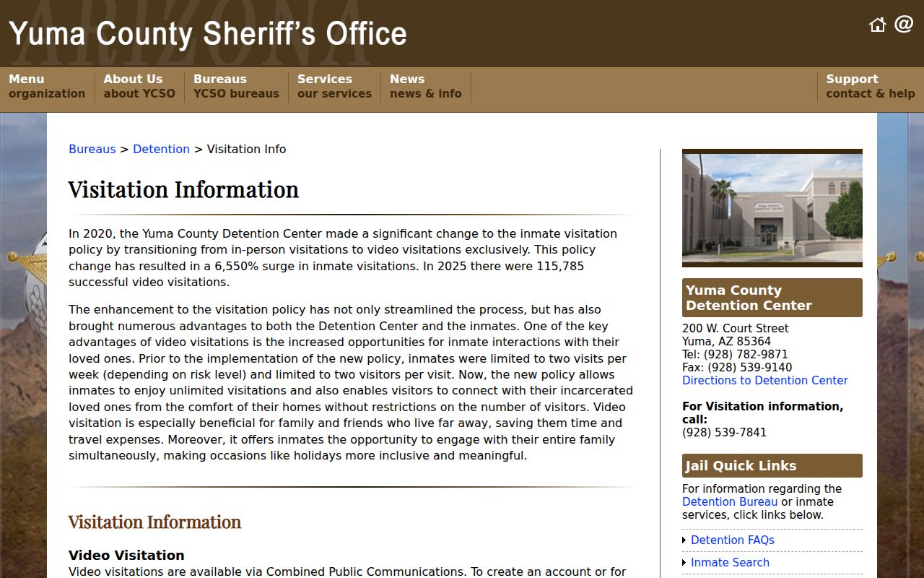Viewport: 924px width, 578px height.
Task: Click the home icon in header
Action: pos(877,25)
